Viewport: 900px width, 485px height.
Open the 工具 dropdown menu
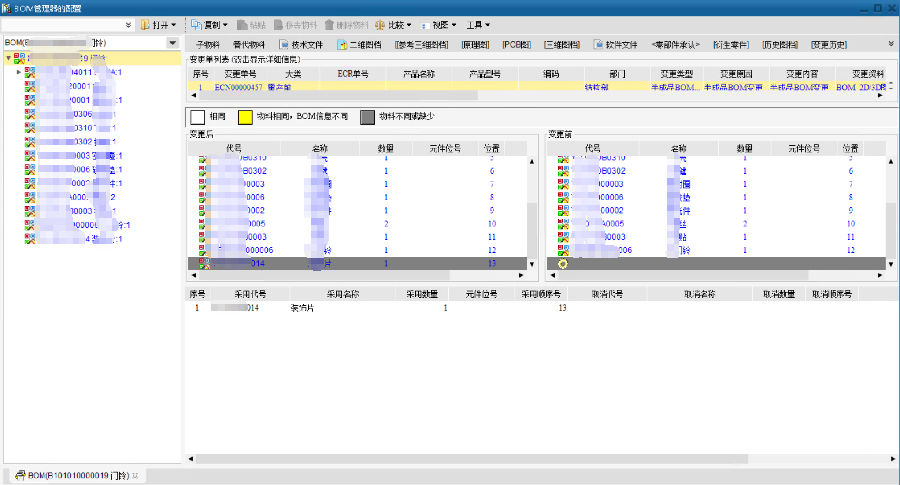pyautogui.click(x=487, y=25)
